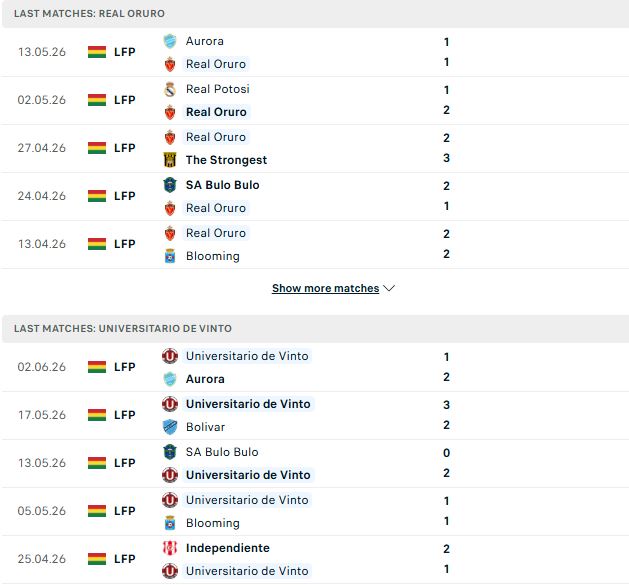Open the Real Oruro vs The Strongest match
This screenshot has width=629, height=585.
point(314,148)
